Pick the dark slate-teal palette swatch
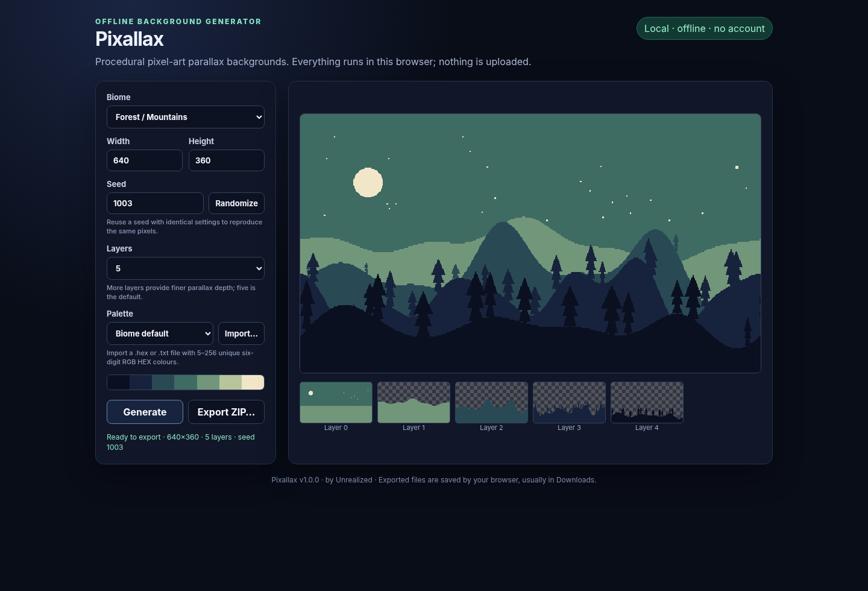The height and width of the screenshot is (591, 868). [163, 382]
